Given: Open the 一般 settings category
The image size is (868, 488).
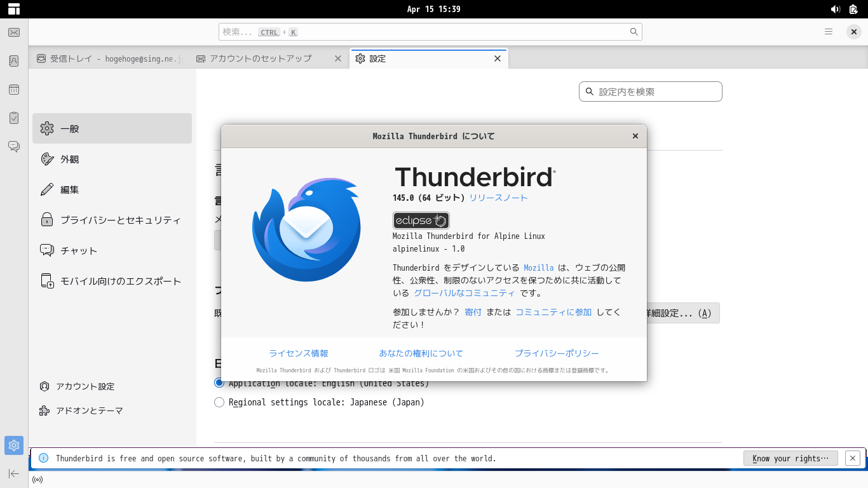Looking at the screenshot, I should pos(112,128).
